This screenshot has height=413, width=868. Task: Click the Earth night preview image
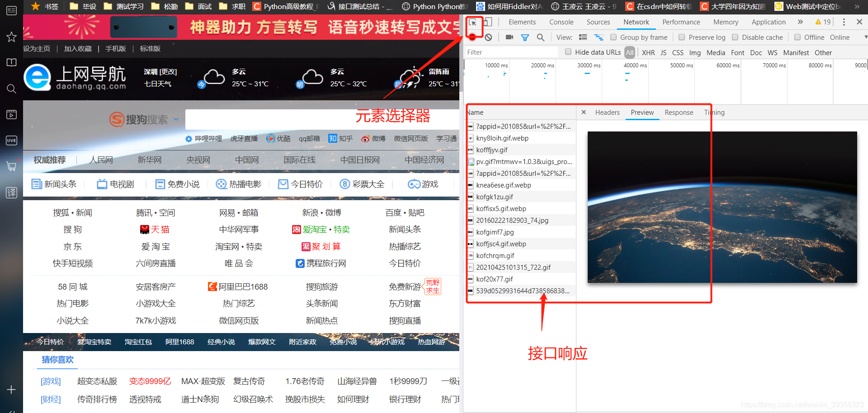tap(722, 207)
